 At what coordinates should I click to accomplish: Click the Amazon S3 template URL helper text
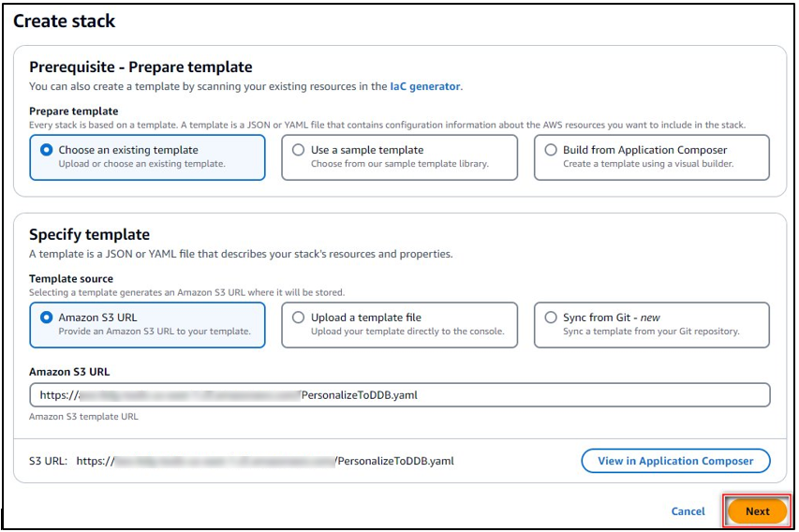83,417
